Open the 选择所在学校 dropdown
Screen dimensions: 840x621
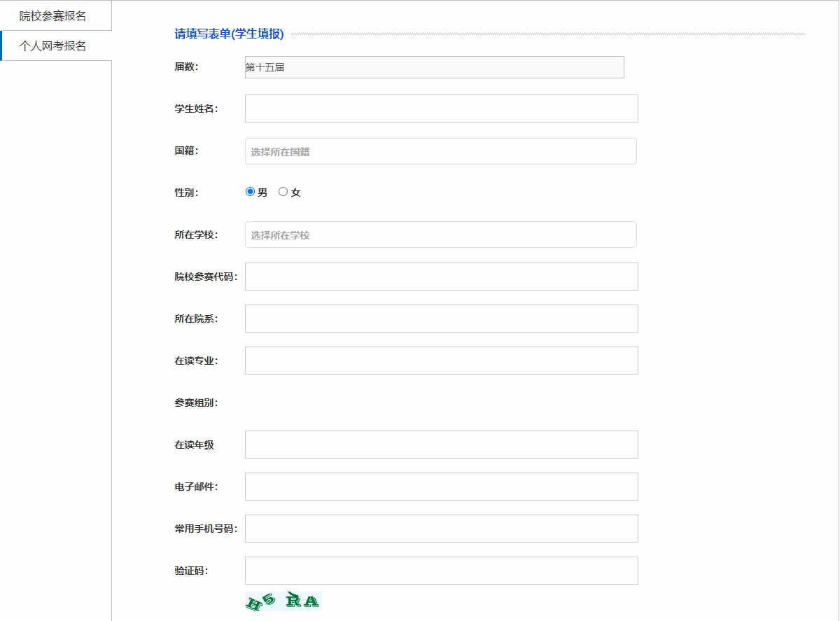[441, 235]
